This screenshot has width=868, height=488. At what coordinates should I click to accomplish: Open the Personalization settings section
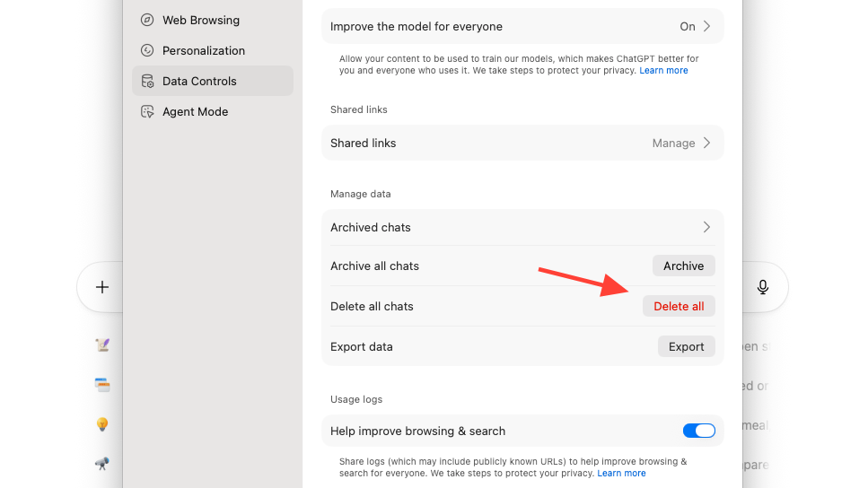(203, 50)
